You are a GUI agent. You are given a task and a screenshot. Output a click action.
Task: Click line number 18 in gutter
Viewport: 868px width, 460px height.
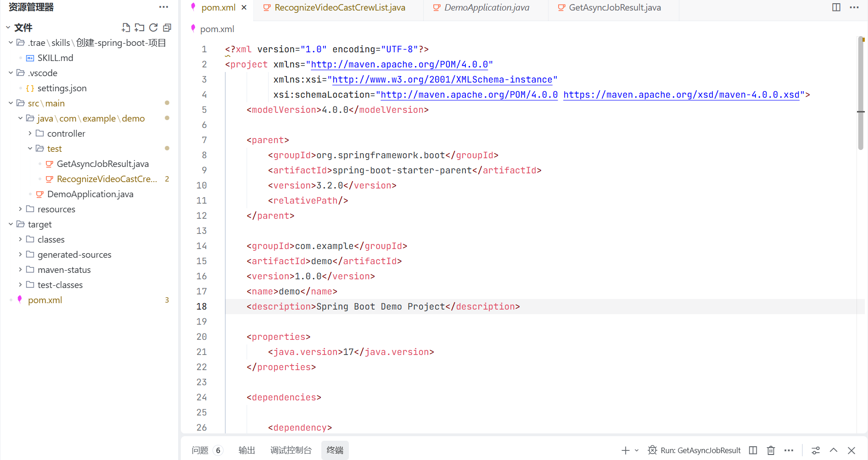202,306
